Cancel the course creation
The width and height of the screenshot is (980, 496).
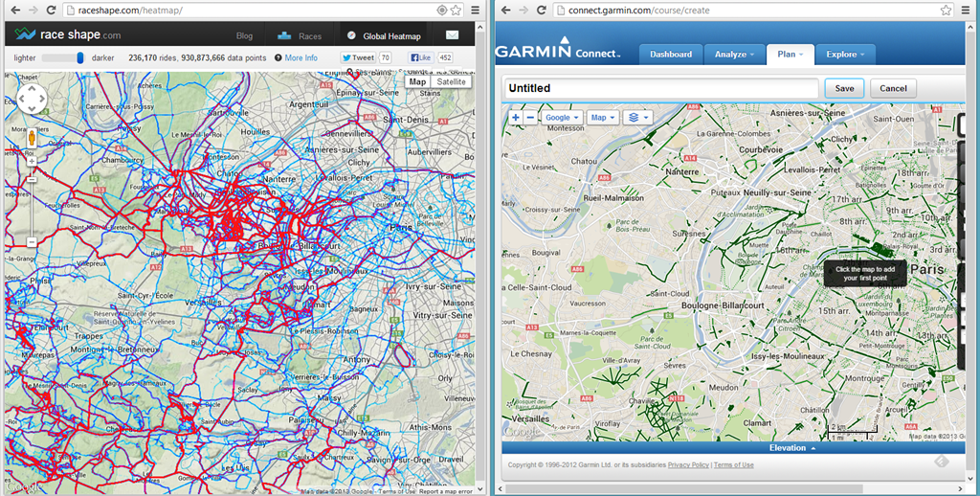(x=893, y=88)
